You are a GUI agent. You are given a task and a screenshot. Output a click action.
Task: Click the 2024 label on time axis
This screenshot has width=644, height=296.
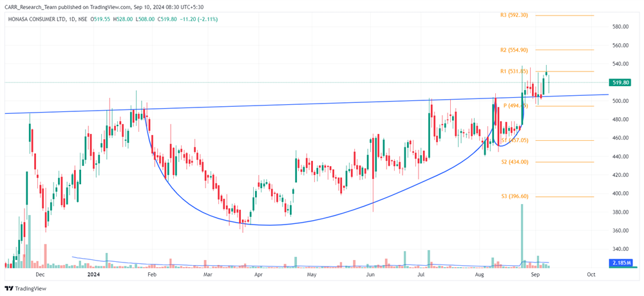click(x=93, y=273)
